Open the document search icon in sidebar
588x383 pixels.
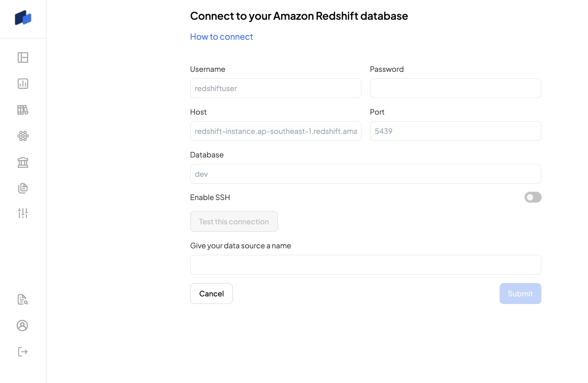(x=23, y=300)
